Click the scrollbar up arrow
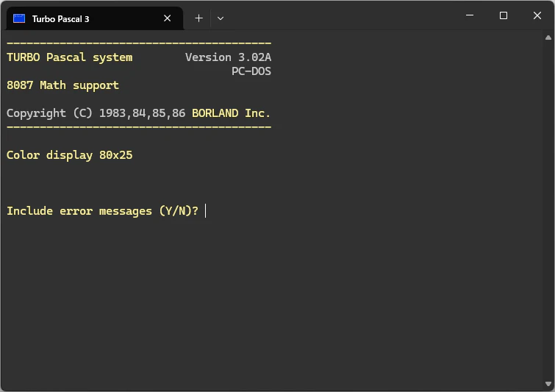 (x=548, y=38)
